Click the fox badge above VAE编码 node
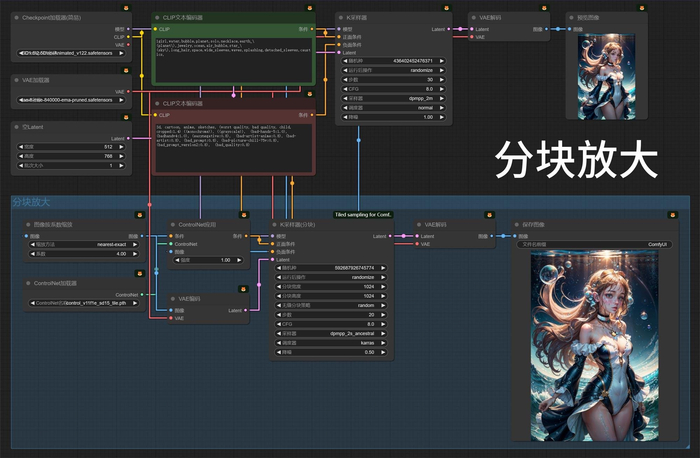 (243, 289)
